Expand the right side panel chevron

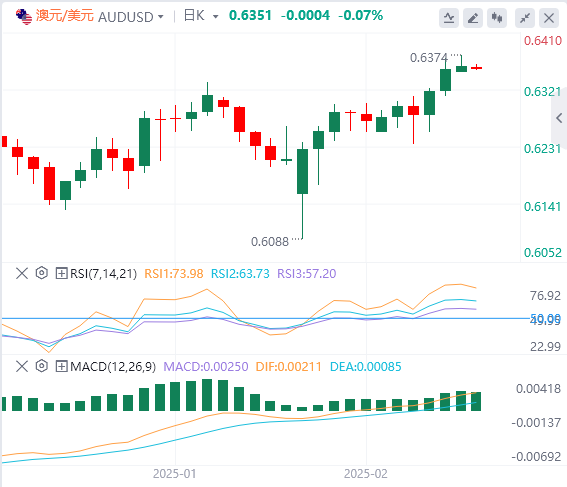(x=559, y=118)
